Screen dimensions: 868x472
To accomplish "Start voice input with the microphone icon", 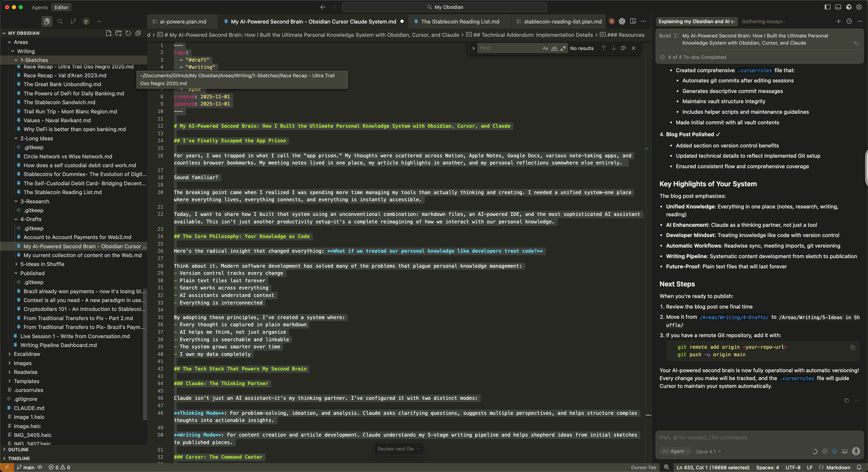I will point(856,451).
